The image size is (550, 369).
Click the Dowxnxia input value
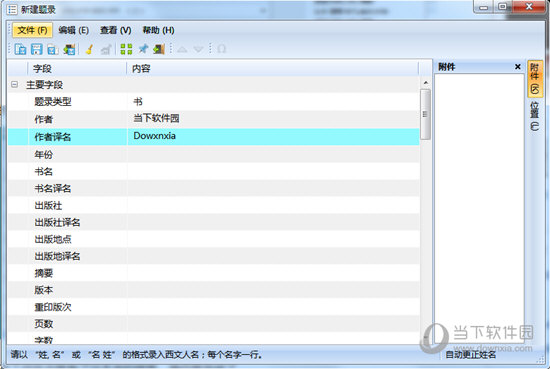click(154, 136)
